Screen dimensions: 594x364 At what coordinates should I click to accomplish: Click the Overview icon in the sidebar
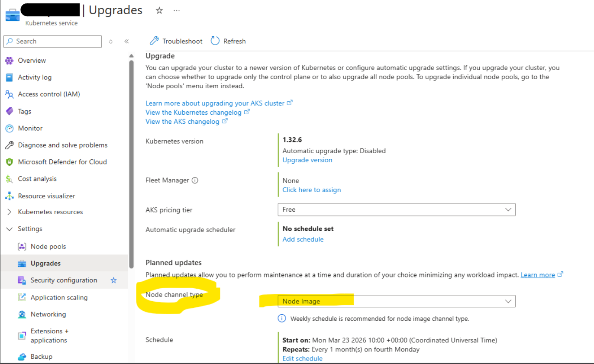pos(10,61)
